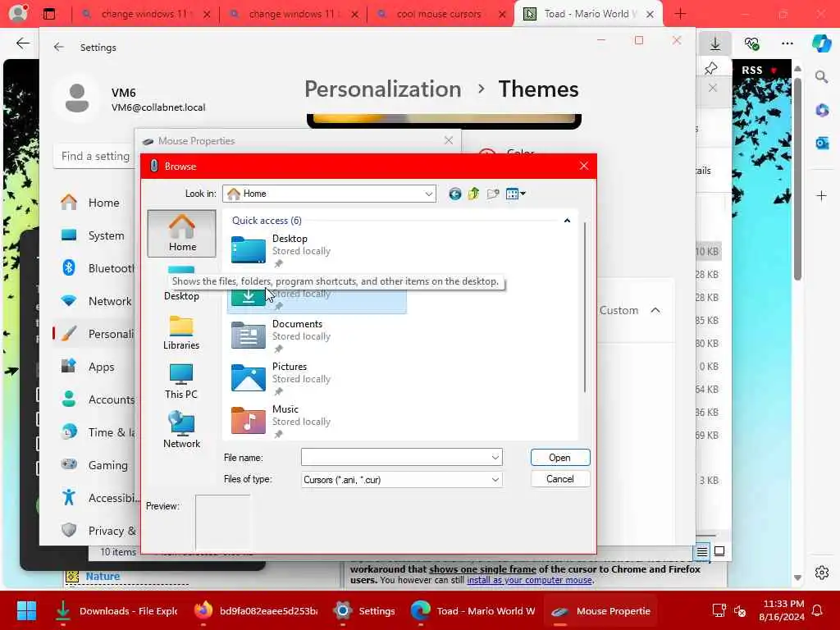The width and height of the screenshot is (840, 630).
Task: Select Home in the Browse places bar
Action: pyautogui.click(x=182, y=234)
